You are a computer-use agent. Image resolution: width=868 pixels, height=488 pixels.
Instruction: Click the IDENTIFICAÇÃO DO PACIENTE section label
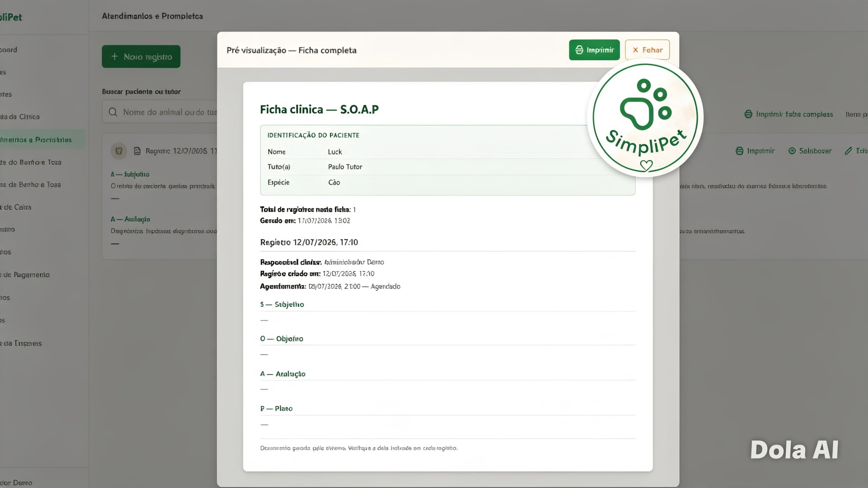tap(313, 135)
